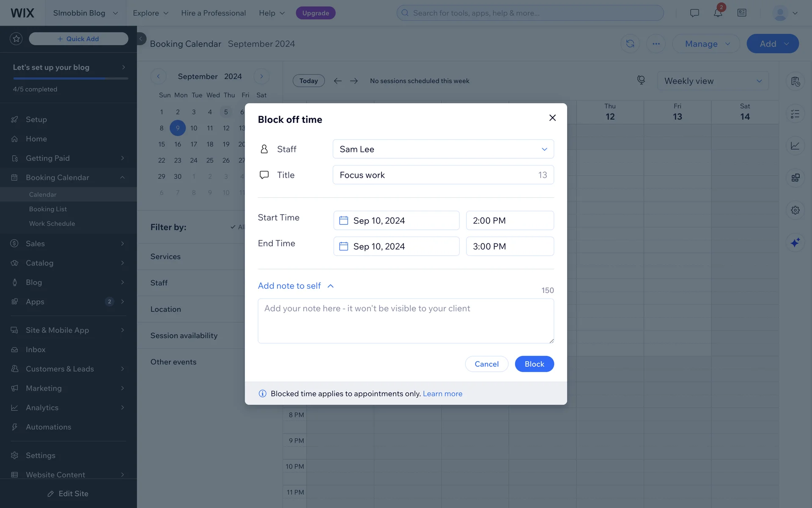Expand the Manage dropdown button
Image resolution: width=812 pixels, height=508 pixels.
coord(706,44)
